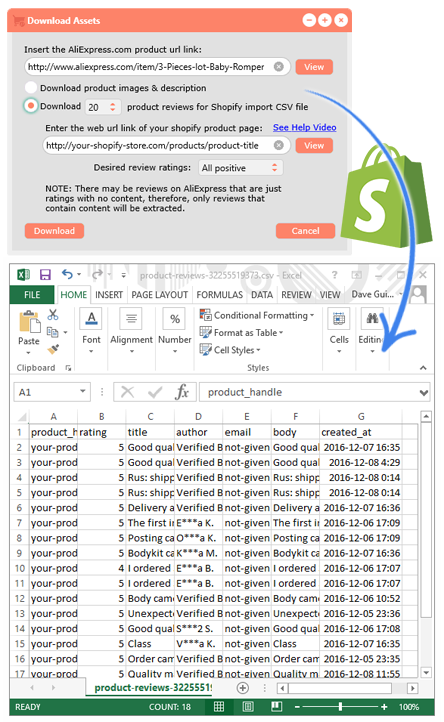Save the workbook with the floppy disk icon
The image size is (444, 722).
coord(45,275)
